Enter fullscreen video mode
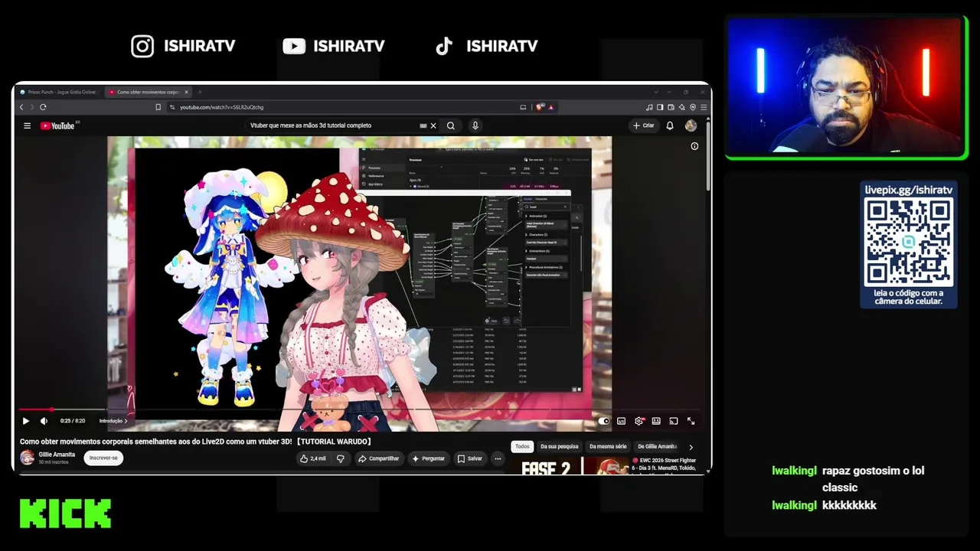Screen dimensions: 980x551 [x=691, y=421]
